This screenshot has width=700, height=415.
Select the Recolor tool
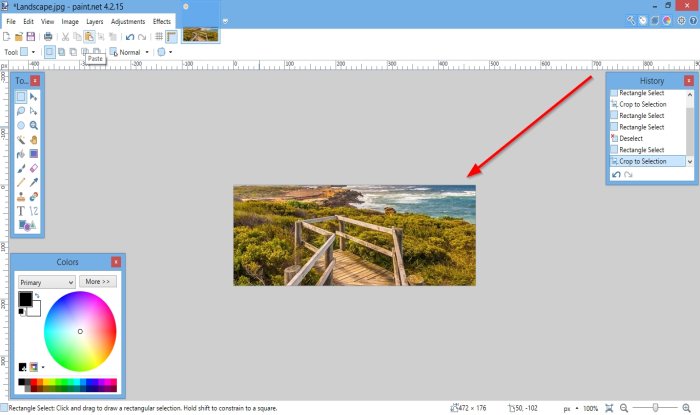coord(33,197)
